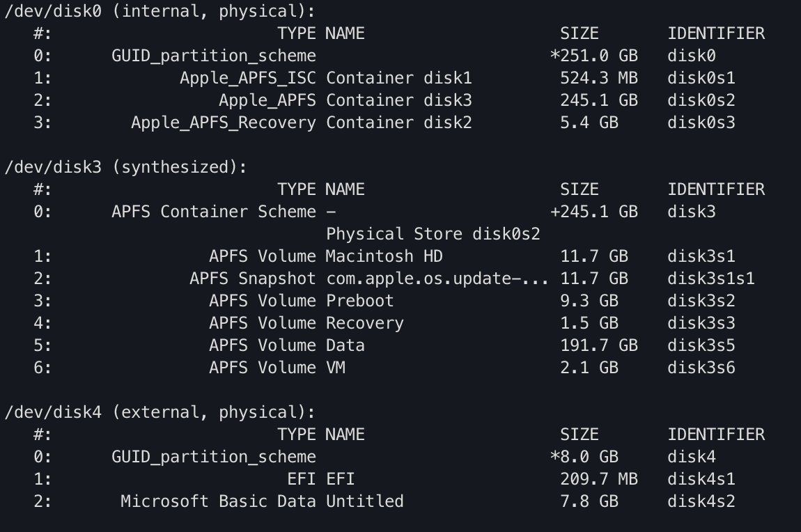Click the '/dev/disk0 (internal, physical):' header
Image resolution: width=801 pixels, height=532 pixels.
(x=160, y=11)
